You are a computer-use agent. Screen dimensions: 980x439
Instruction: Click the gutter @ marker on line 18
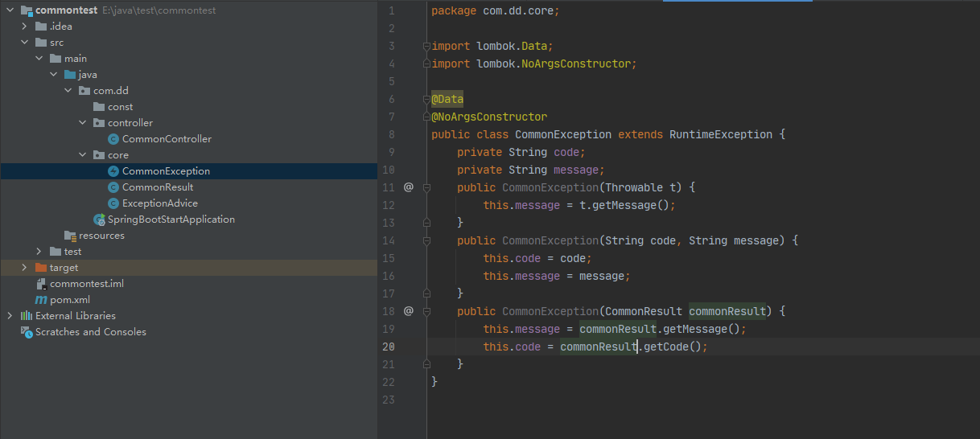(408, 311)
